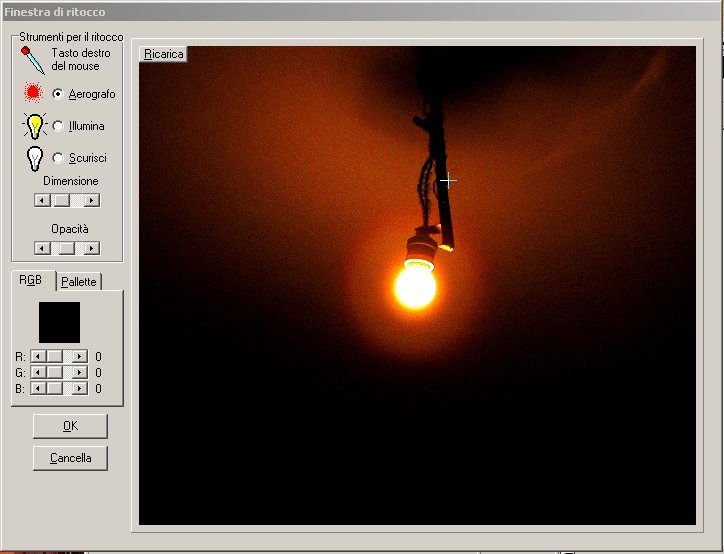The image size is (724, 554).
Task: Enable the Illumina radio option
Action: click(58, 126)
